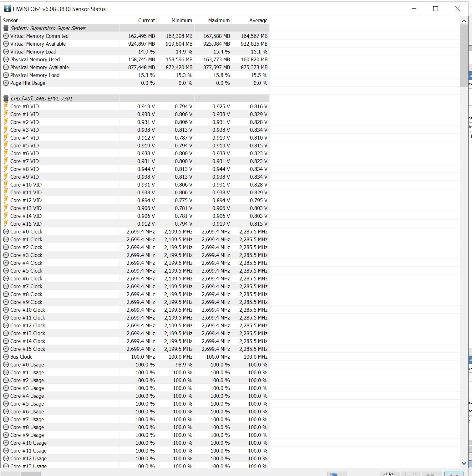Click the 15.1 % average for Virtual Memory Load
The image size is (472, 476).
click(x=259, y=52)
